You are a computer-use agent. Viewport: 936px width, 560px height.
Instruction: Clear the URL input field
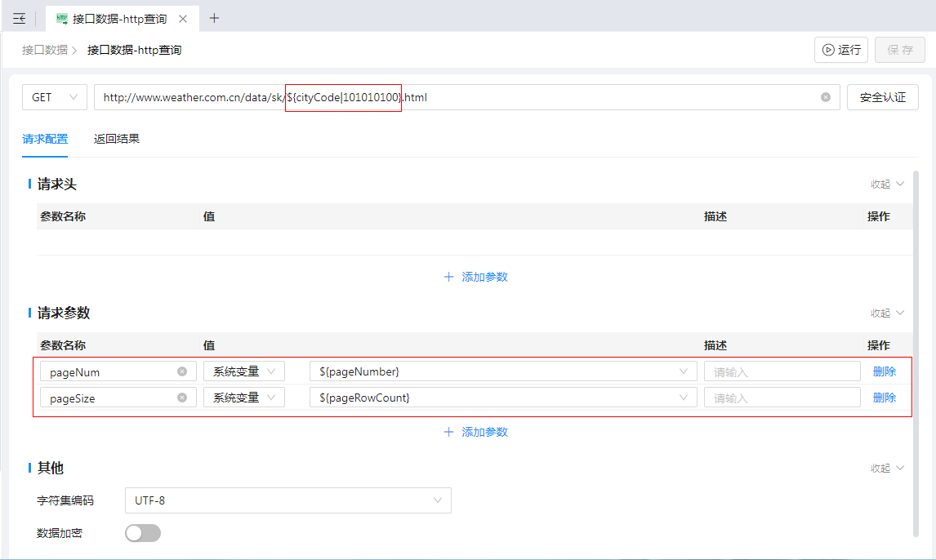pos(825,97)
